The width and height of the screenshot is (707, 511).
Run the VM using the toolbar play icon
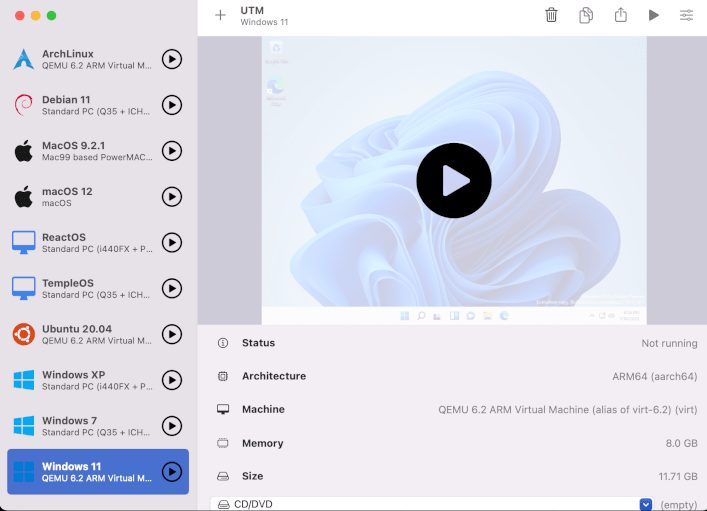coord(653,15)
